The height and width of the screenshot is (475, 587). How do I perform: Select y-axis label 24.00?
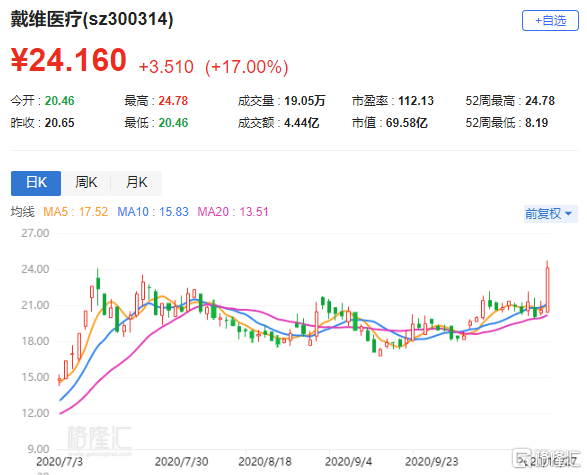pyautogui.click(x=35, y=269)
